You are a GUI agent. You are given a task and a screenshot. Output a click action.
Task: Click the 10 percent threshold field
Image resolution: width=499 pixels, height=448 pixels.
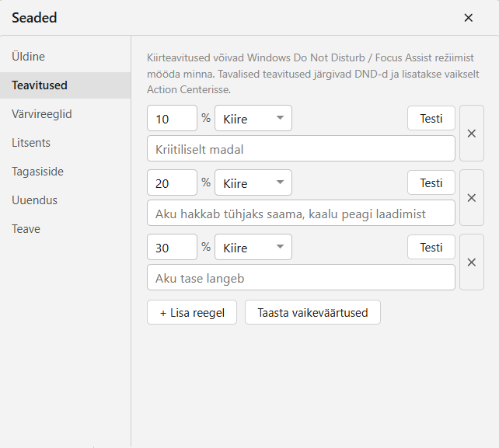[173, 118]
